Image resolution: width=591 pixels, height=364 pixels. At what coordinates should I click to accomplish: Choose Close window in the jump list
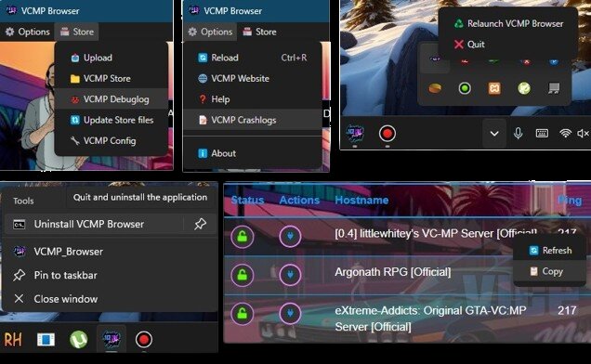coord(110,299)
